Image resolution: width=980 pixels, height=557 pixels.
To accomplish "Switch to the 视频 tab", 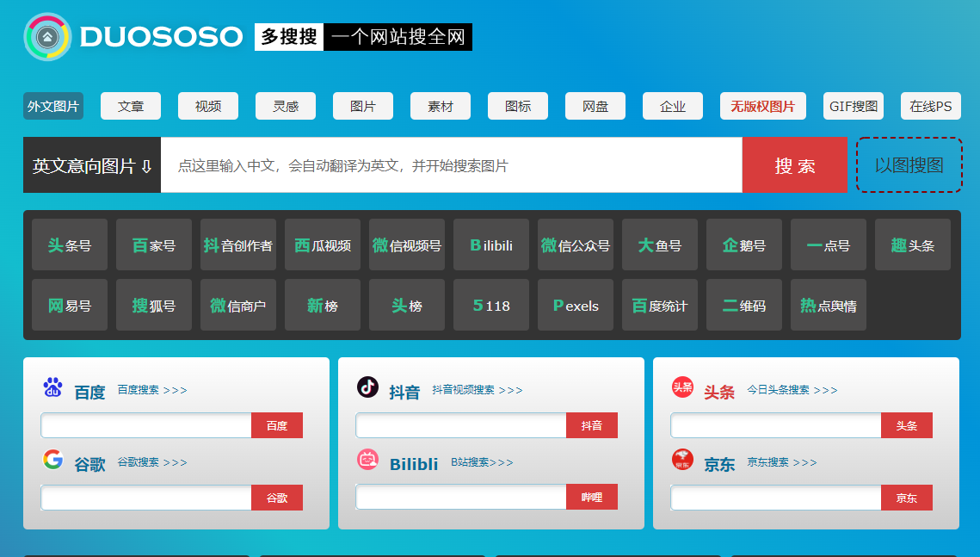I will click(208, 107).
